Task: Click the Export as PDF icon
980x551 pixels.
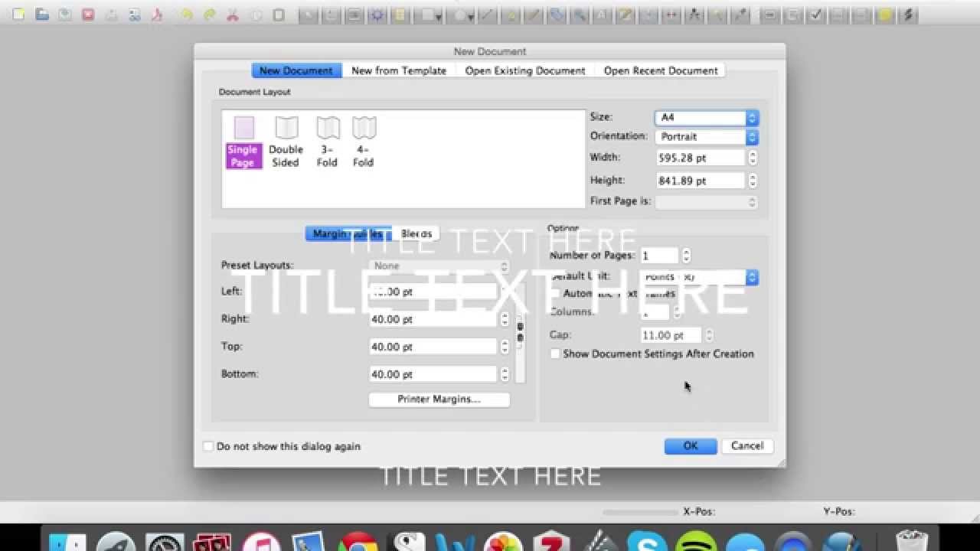Action: click(157, 15)
